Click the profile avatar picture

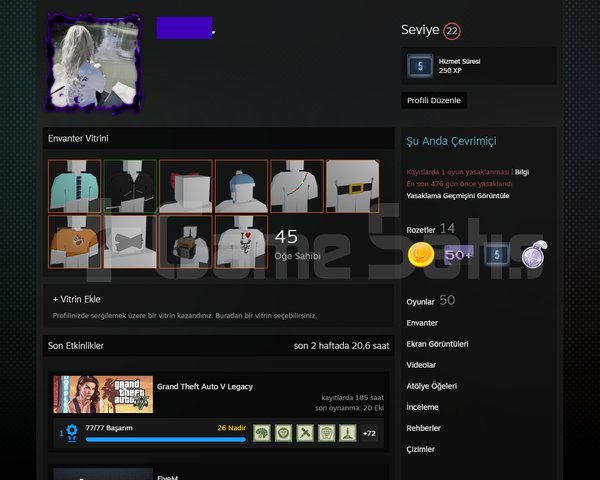point(94,63)
